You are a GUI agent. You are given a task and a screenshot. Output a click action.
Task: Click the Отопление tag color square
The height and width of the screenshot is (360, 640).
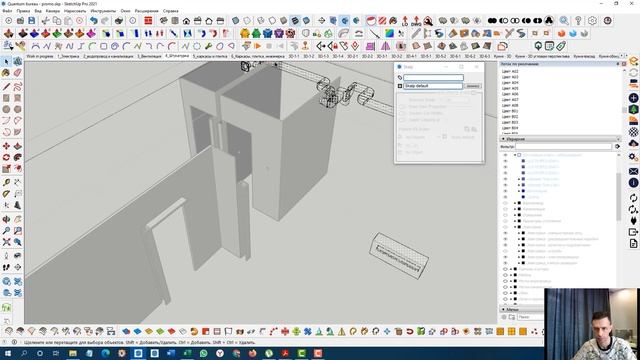[519, 215]
